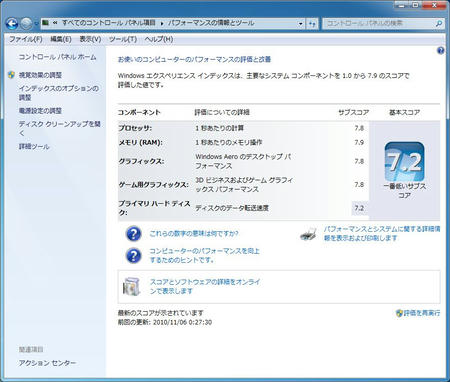The image size is (450, 382).
Task: Expand the address bar history dropdown arrow
Action: pyautogui.click(x=301, y=24)
